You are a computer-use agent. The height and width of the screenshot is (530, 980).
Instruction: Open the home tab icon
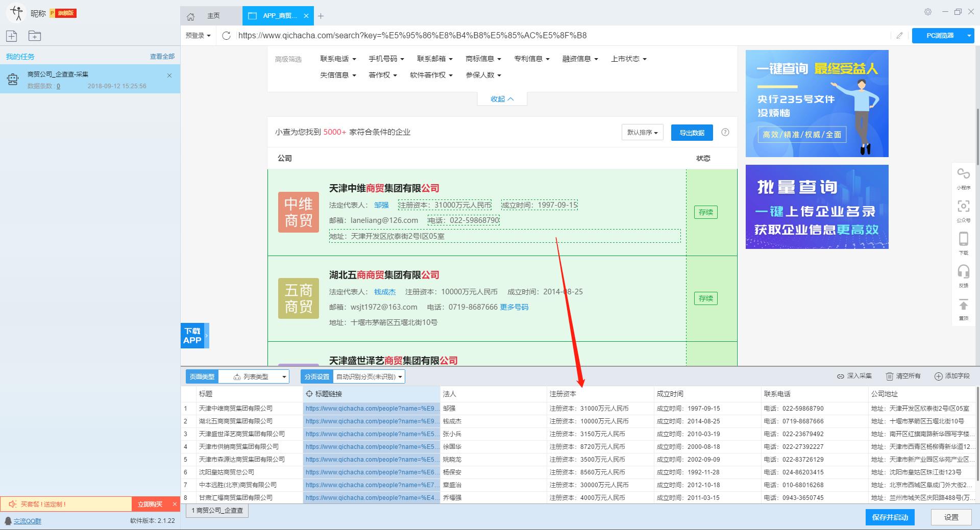(191, 16)
